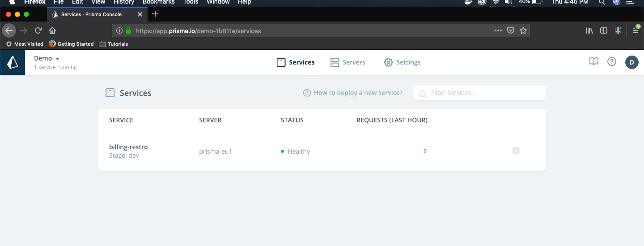644x246 pixels.
Task: Open Firefox Library icon
Action: pyautogui.click(x=589, y=30)
